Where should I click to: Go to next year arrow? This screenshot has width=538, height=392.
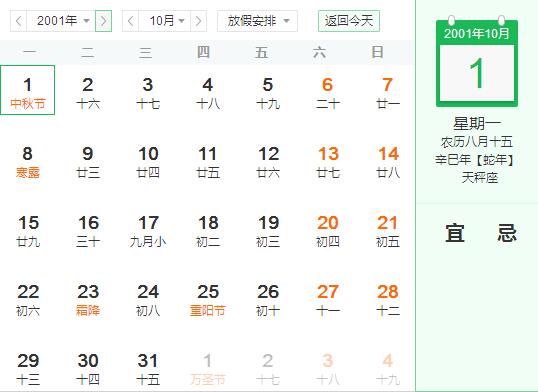point(103,21)
